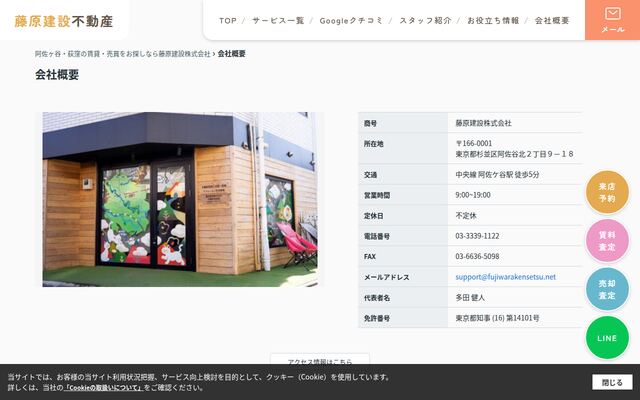Click the 商号 row label
Screen dimensions: 640x400
pyautogui.click(x=370, y=123)
